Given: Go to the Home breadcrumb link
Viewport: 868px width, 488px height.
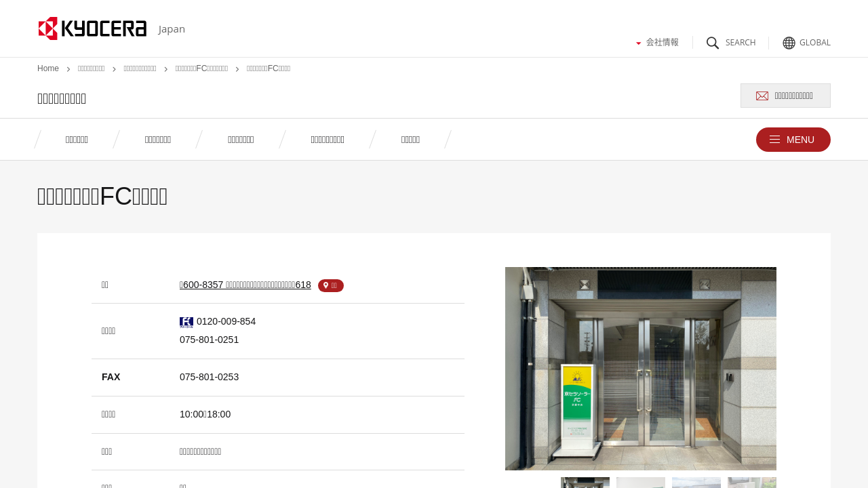Looking at the screenshot, I should point(48,68).
